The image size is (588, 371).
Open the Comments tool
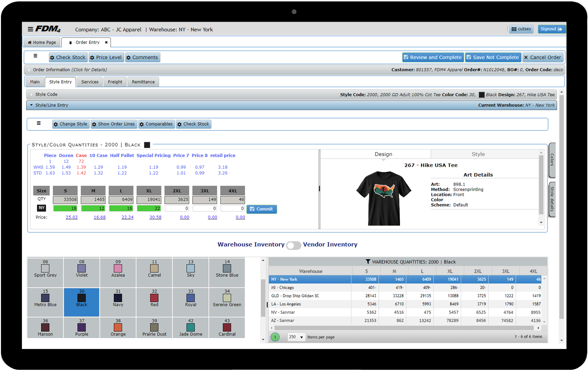[x=143, y=57]
